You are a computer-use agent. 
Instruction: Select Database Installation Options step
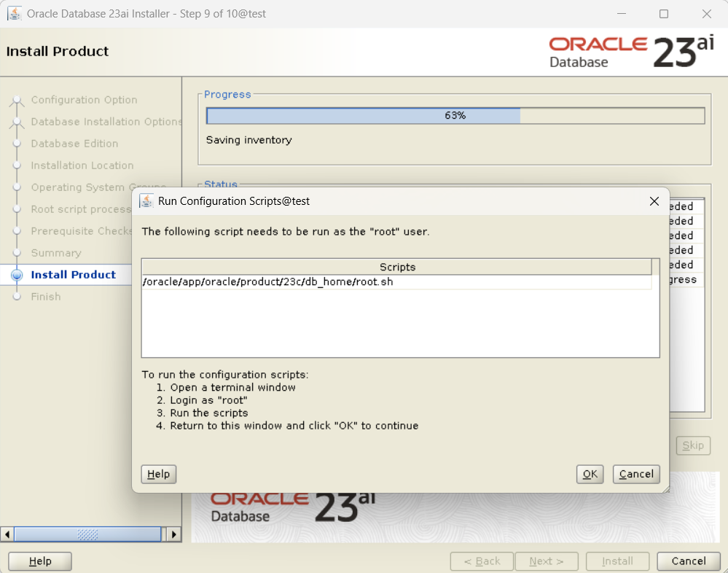click(x=106, y=122)
